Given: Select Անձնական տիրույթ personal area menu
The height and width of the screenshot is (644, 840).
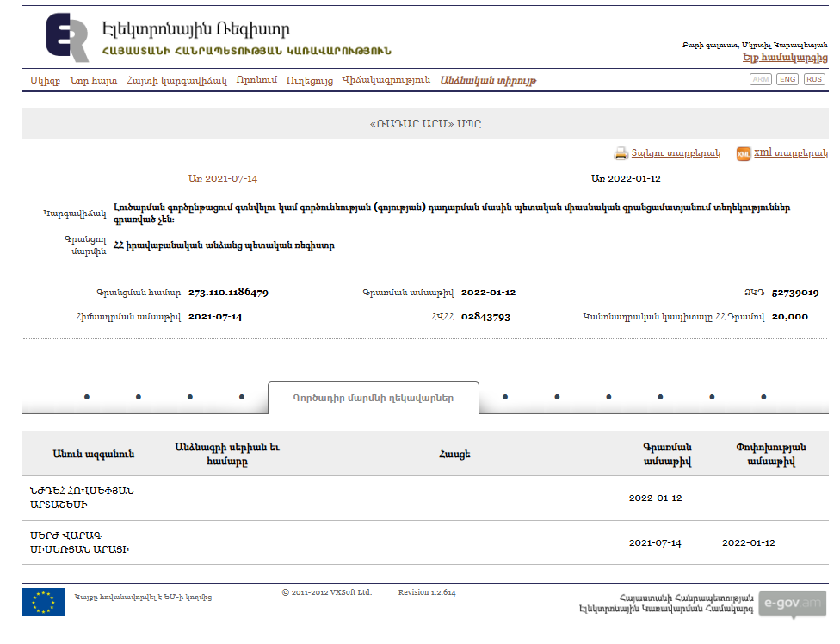Looking at the screenshot, I should (x=488, y=81).
